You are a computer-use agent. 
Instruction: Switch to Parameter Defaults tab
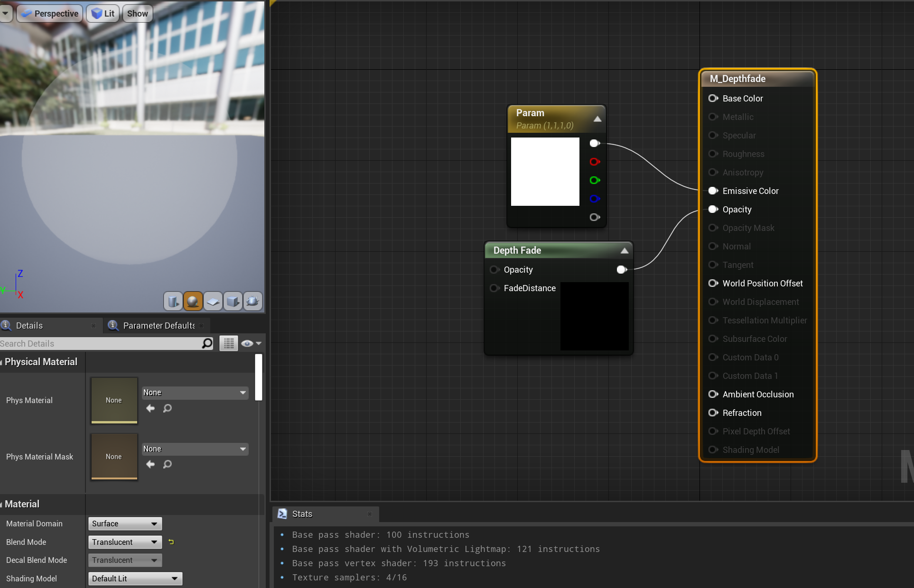(158, 325)
